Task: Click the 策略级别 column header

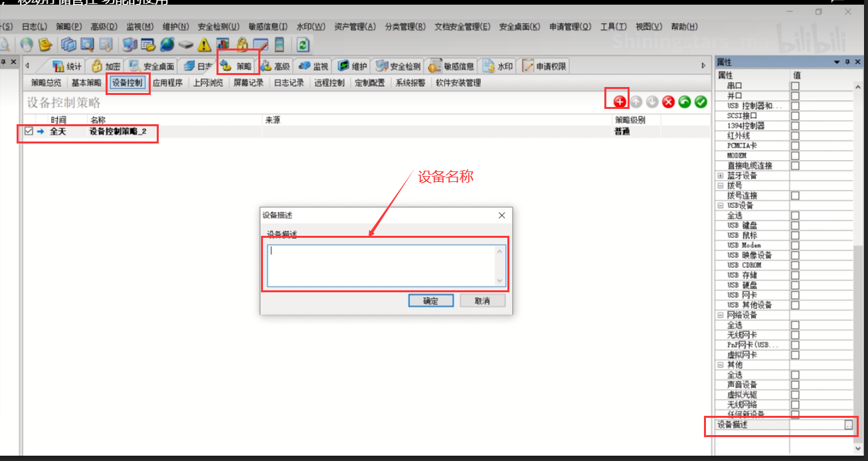Action: [x=636, y=120]
